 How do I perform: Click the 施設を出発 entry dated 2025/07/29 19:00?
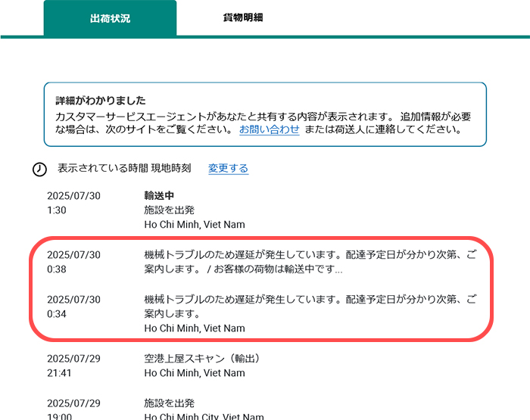click(169, 403)
